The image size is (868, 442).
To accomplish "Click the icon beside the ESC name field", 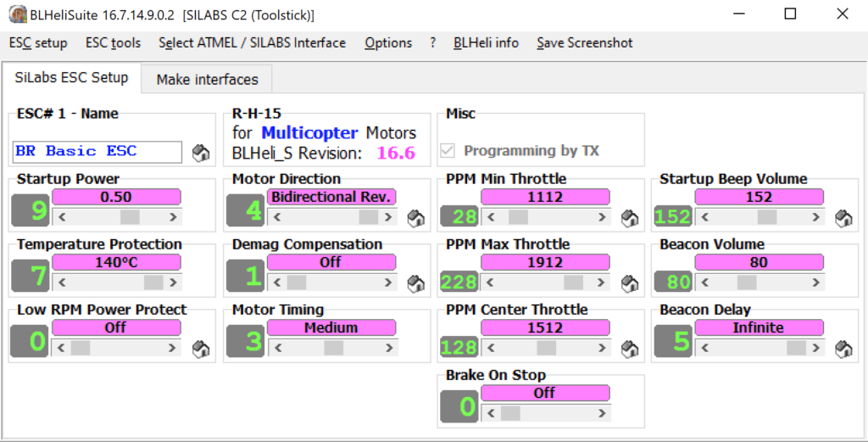I will pyautogui.click(x=200, y=153).
